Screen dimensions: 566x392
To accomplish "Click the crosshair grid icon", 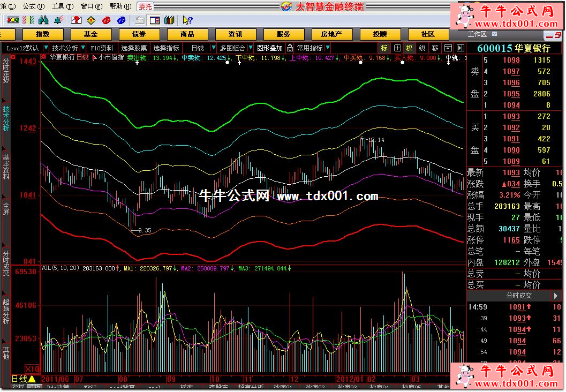I will click(397, 48).
